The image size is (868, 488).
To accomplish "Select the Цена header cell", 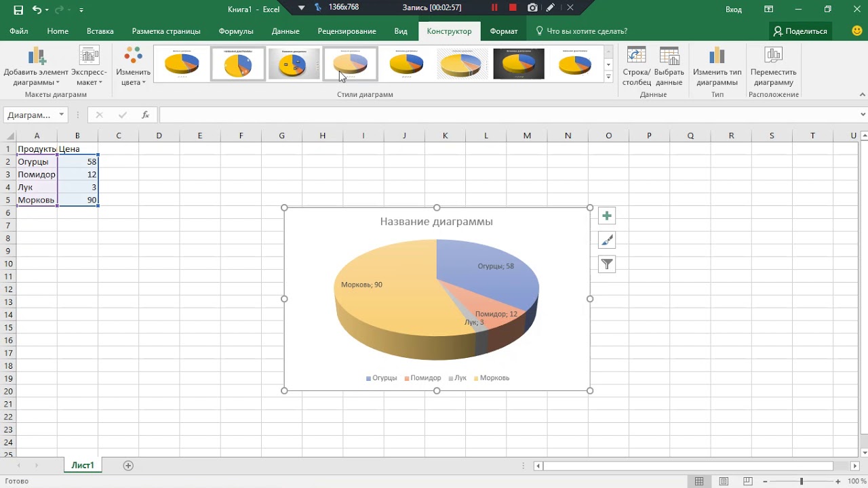I will (78, 149).
